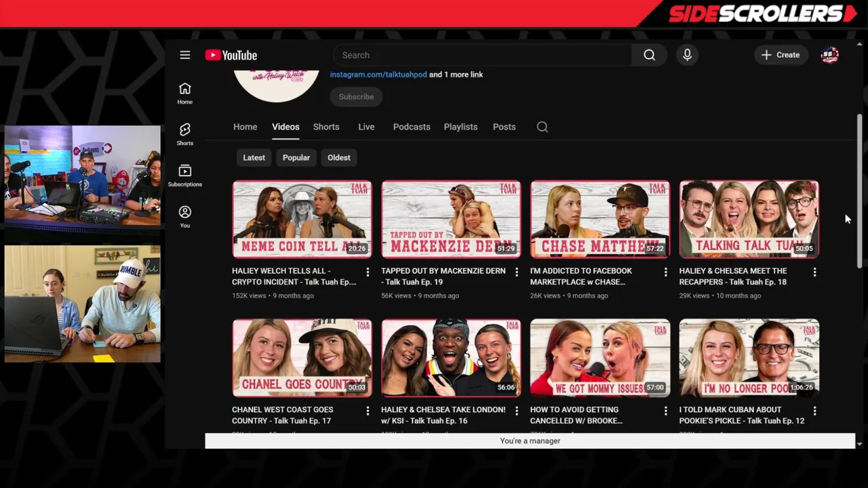This screenshot has width=868, height=488.
Task: Click the Create button
Action: (x=781, y=55)
